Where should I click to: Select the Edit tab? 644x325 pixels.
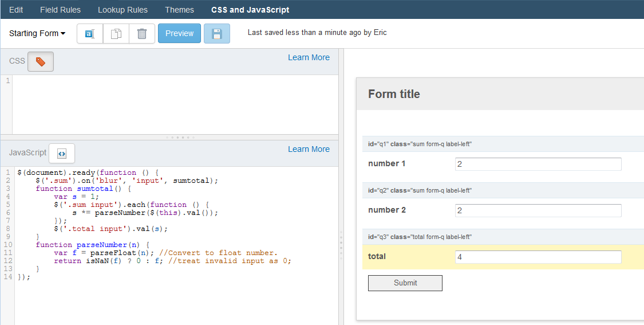pyautogui.click(x=16, y=10)
